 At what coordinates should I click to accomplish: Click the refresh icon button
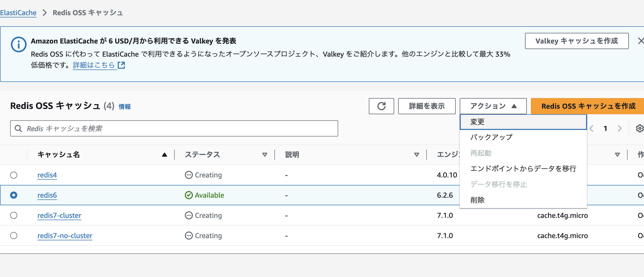pyautogui.click(x=381, y=106)
